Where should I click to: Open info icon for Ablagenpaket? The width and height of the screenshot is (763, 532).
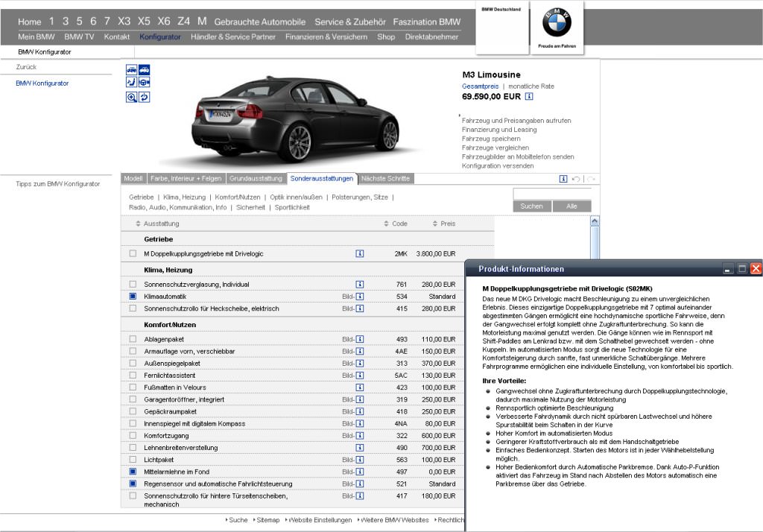click(360, 339)
